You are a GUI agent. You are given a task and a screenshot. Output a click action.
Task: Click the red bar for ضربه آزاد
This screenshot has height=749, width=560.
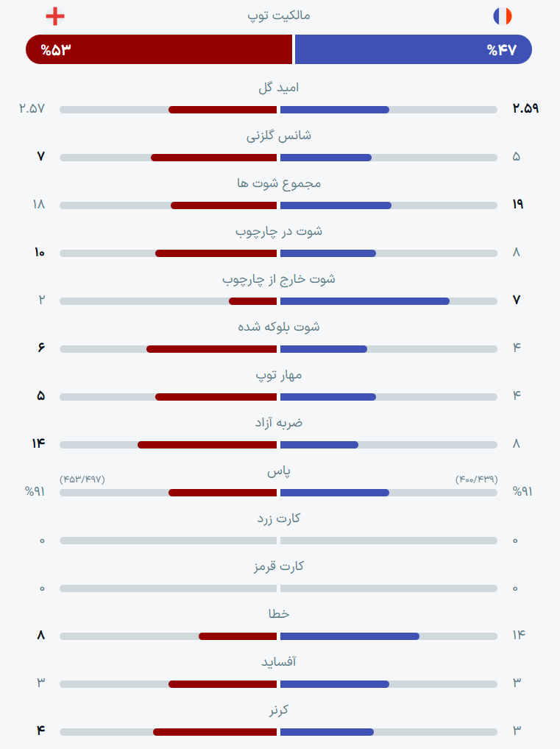click(208, 445)
